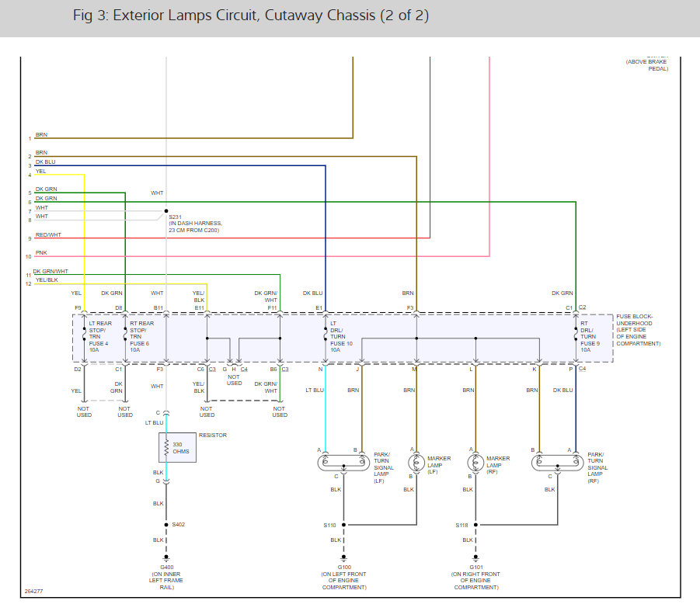
Task: Click the MARKER LAMP (RF) label
Action: coord(498,465)
